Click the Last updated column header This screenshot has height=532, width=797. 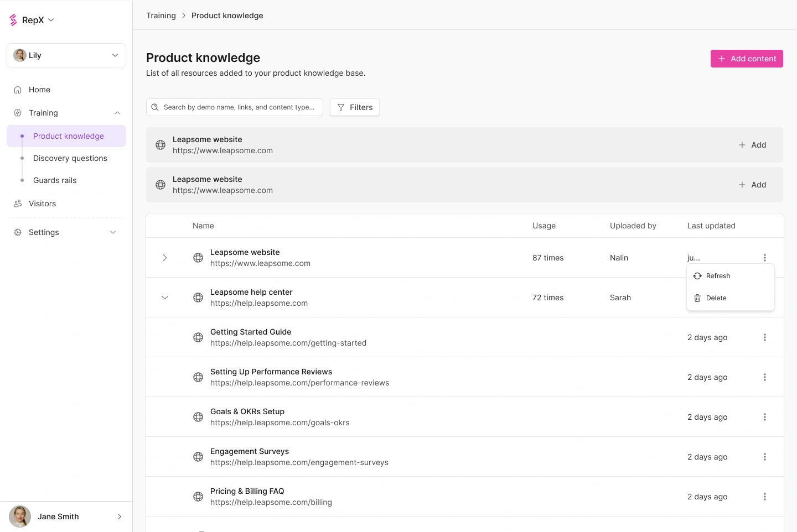click(x=711, y=226)
